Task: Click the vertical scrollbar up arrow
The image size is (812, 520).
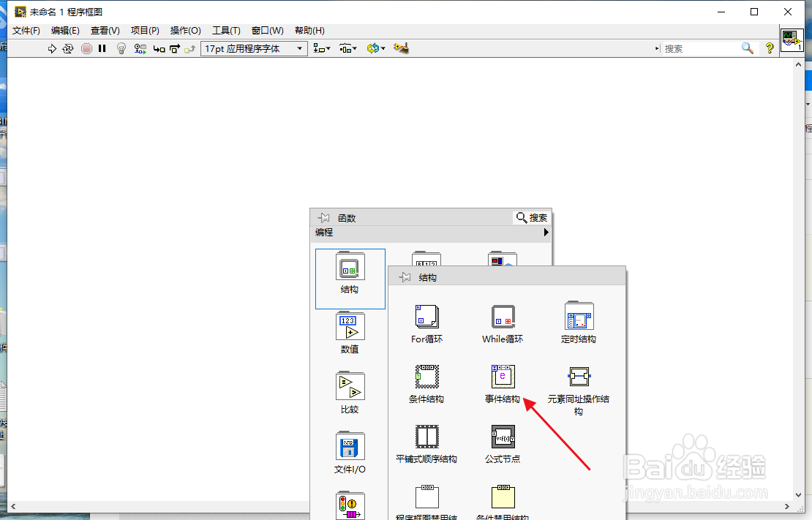Action: [x=798, y=65]
